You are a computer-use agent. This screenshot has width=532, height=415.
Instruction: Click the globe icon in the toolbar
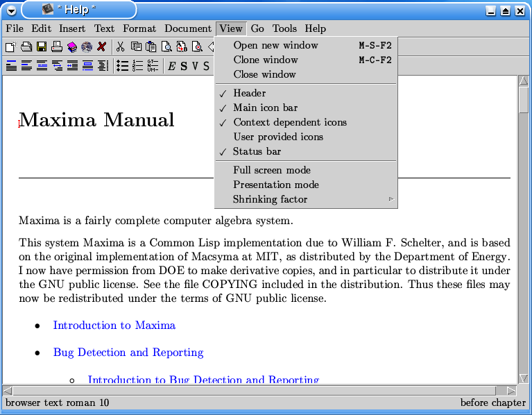[x=87, y=46]
